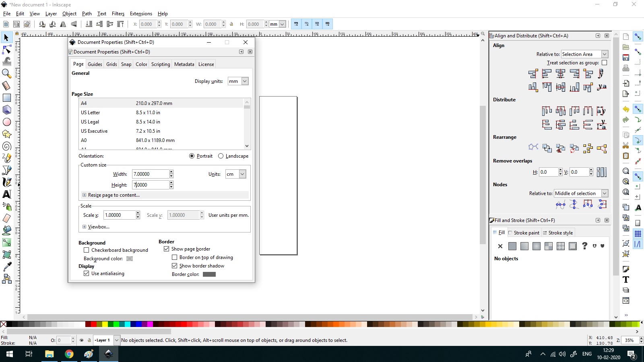Open the Object menu
The height and width of the screenshot is (362, 644).
(x=69, y=14)
